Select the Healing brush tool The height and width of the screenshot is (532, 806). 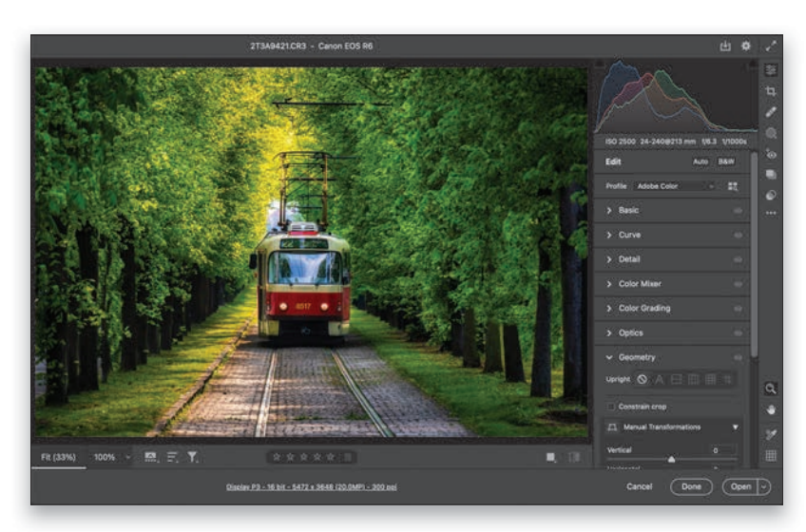(x=771, y=112)
